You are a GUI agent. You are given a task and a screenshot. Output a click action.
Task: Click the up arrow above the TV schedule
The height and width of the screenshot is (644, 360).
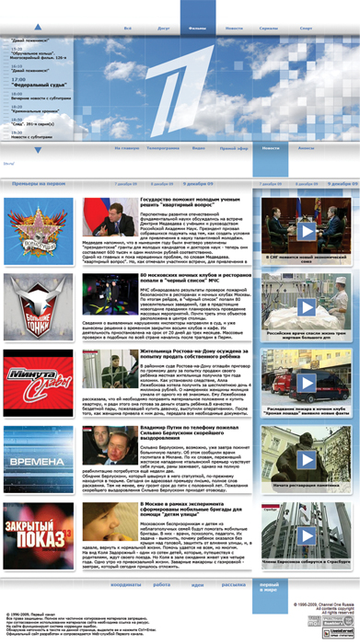pos(38,27)
